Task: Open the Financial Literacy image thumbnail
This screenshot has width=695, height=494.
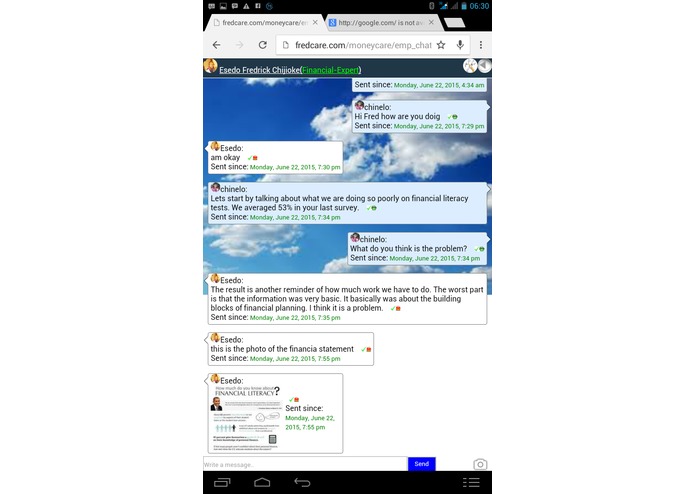Action: (x=246, y=417)
